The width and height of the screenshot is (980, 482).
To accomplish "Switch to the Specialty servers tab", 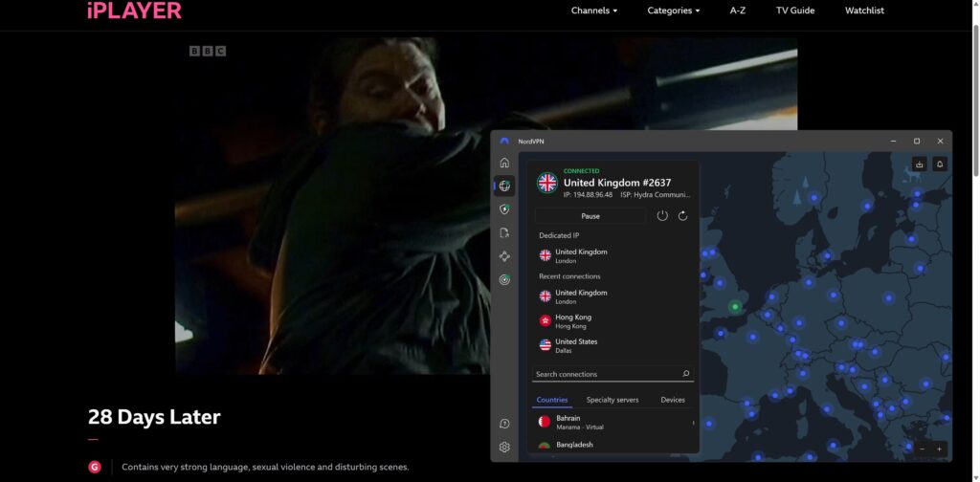I will (612, 400).
